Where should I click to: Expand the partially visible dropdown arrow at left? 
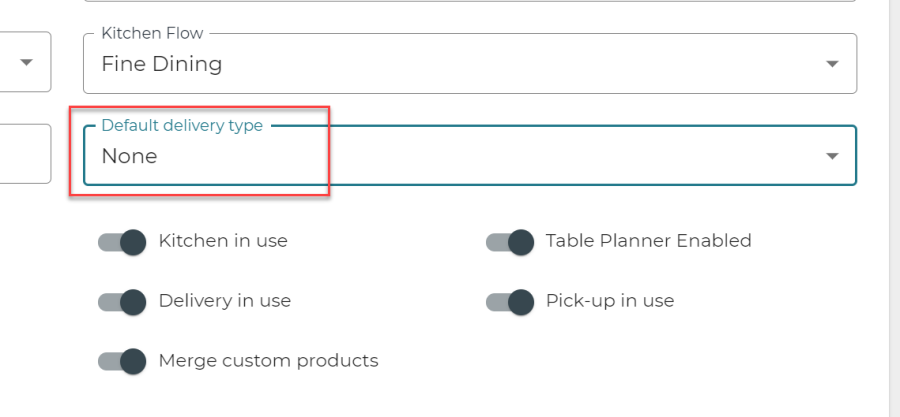point(27,62)
